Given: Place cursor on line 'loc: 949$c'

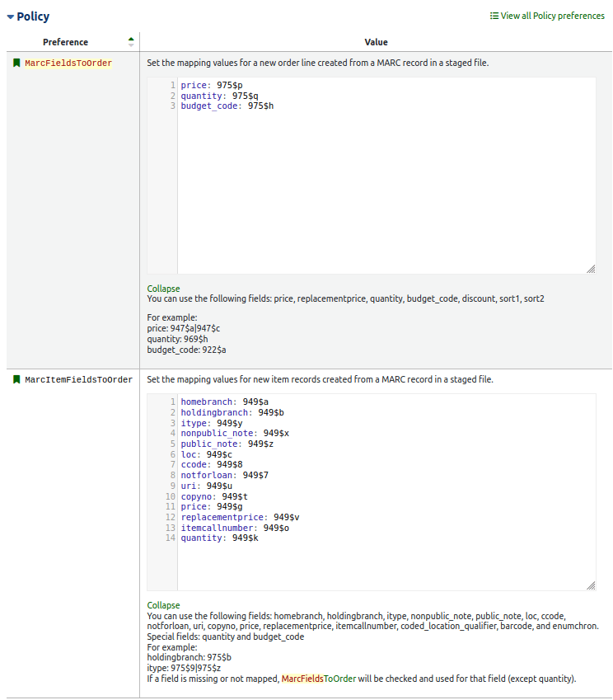Looking at the screenshot, I should pos(206,454).
